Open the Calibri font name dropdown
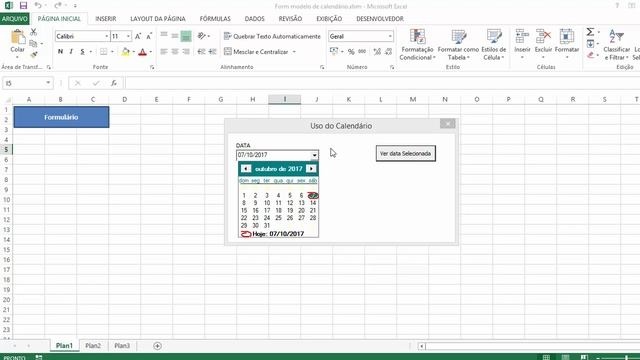Image resolution: width=640 pixels, height=360 pixels. [x=107, y=36]
